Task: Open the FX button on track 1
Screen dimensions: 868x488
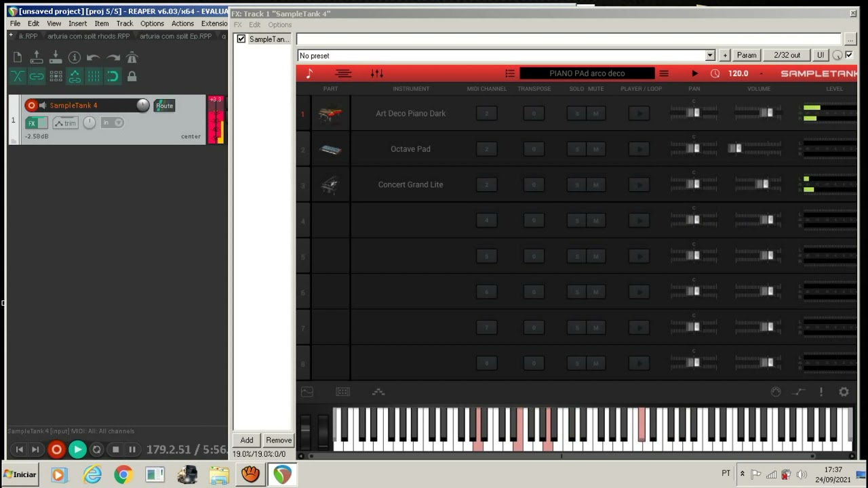Action: (x=37, y=123)
